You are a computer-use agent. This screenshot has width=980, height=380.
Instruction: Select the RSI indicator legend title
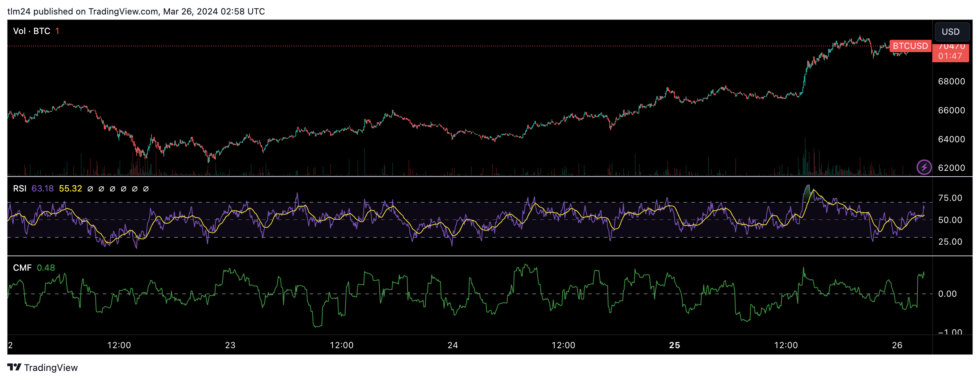coord(20,189)
